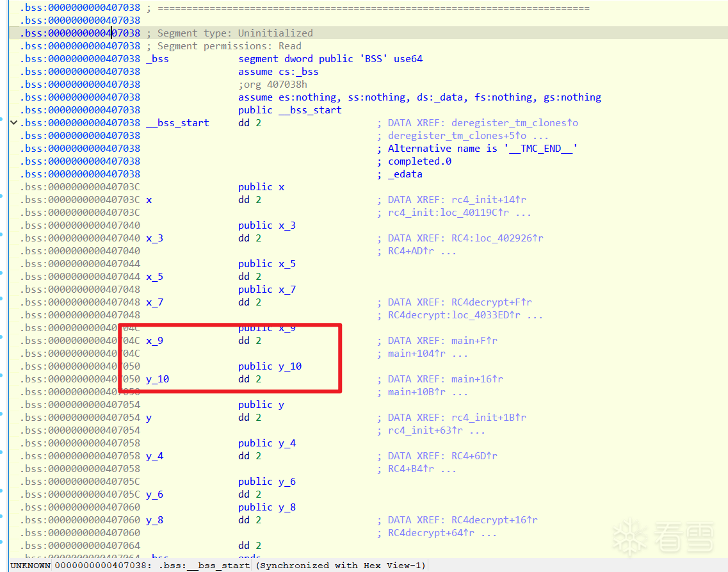728x572 pixels.
Task: Click 'Synchronized with Hex View-1' status text
Action: tap(341, 566)
